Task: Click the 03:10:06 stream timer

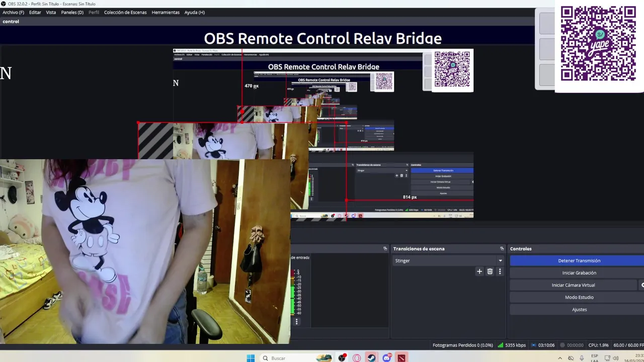Action: [546, 345]
